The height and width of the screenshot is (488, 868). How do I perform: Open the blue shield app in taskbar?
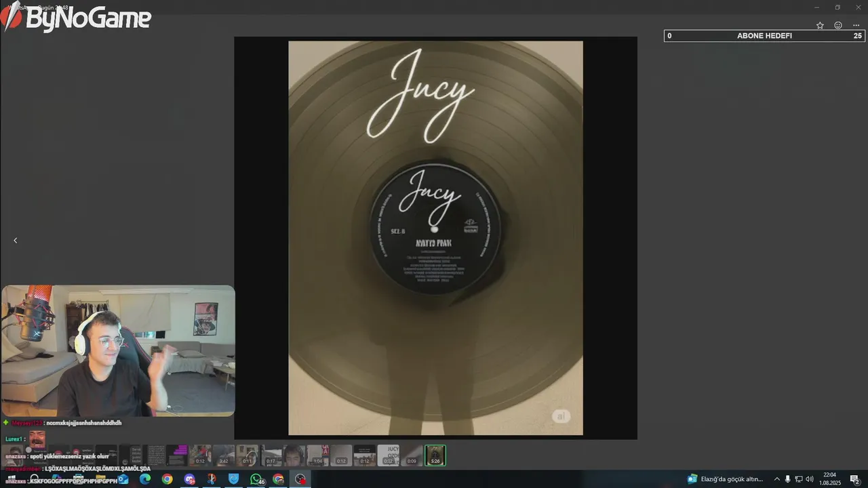point(234,479)
